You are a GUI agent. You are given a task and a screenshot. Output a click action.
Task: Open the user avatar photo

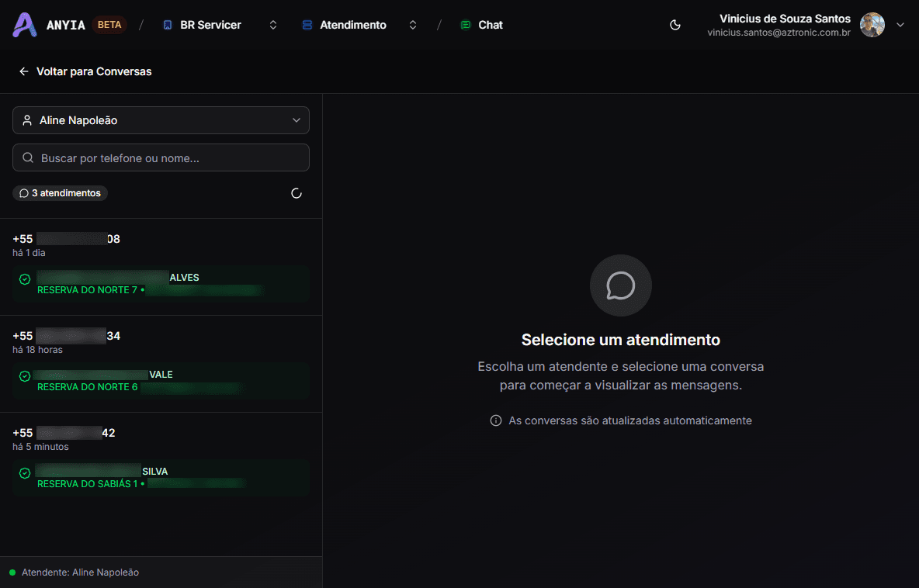[x=872, y=25]
